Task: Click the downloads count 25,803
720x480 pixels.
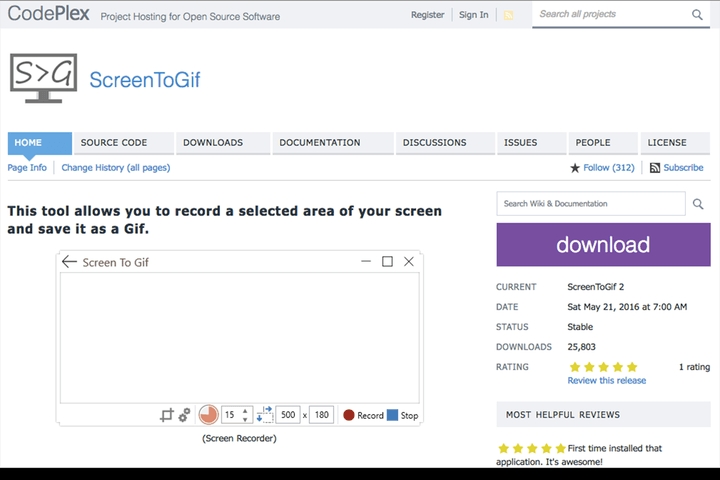Action: coord(581,347)
